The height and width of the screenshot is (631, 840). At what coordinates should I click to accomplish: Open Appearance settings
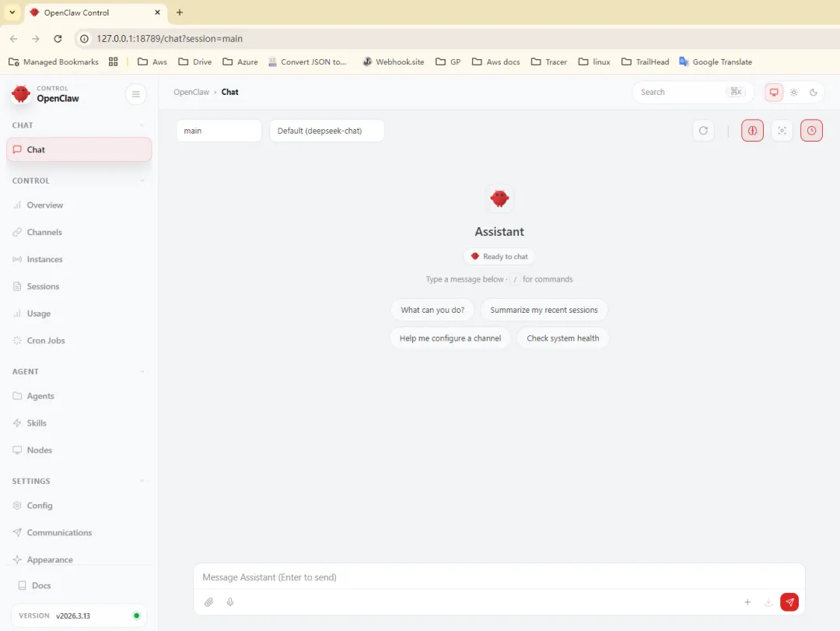[79, 559]
